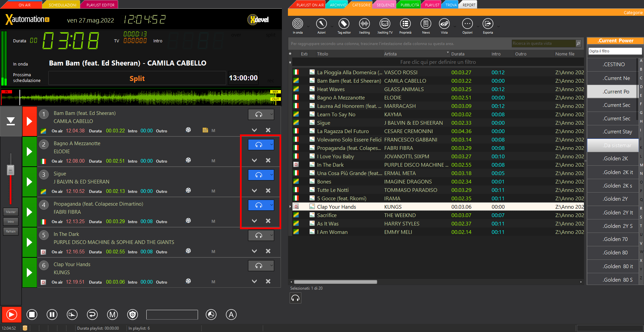Toggle M marker on Bagno A Mezzanotte row
Image resolution: width=644 pixels, height=332 pixels.
coord(213,161)
